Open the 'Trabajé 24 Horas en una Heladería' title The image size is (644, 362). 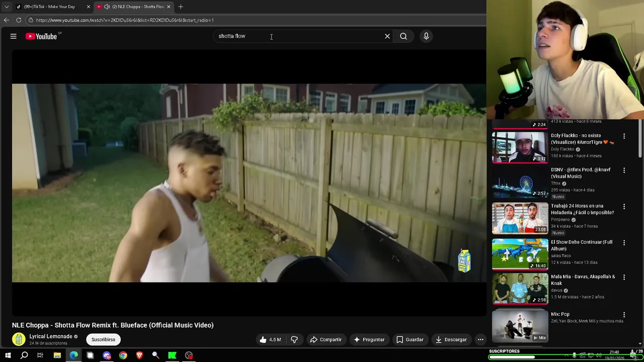pos(582,209)
